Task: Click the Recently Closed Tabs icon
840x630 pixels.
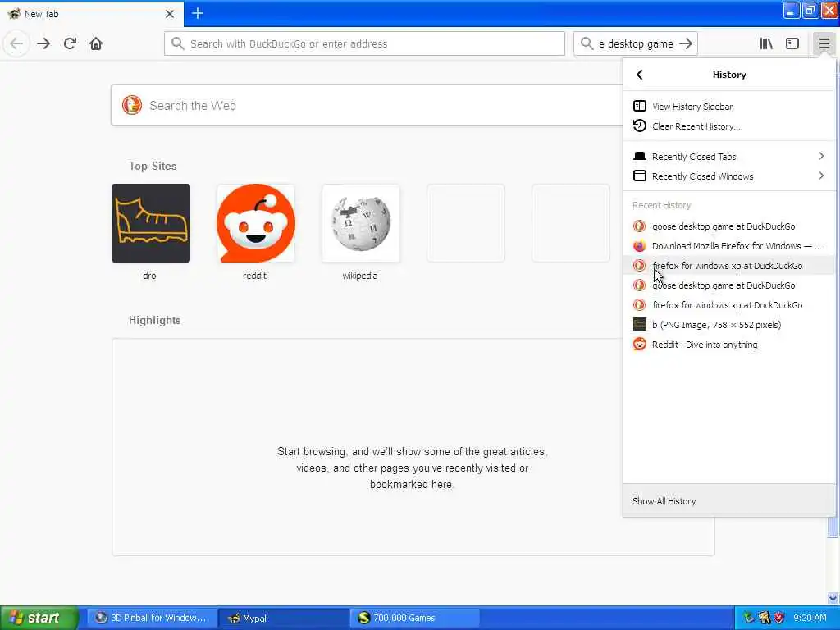Action: (640, 157)
